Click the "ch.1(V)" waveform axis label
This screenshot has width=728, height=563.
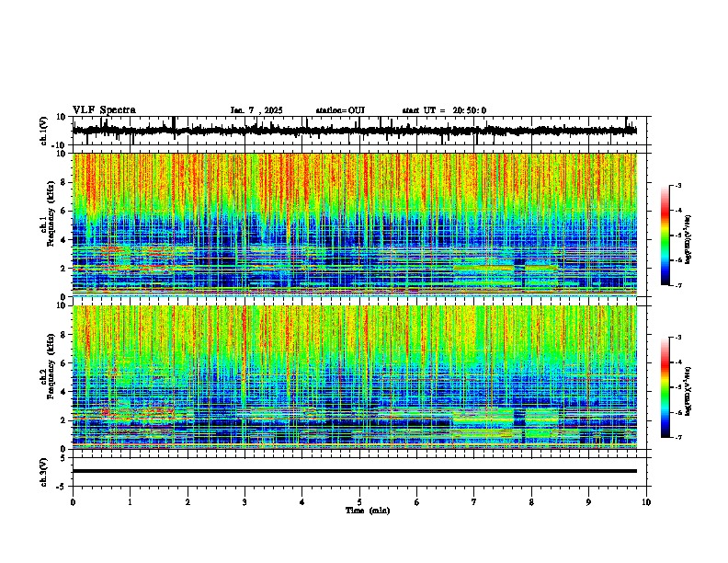[44, 131]
